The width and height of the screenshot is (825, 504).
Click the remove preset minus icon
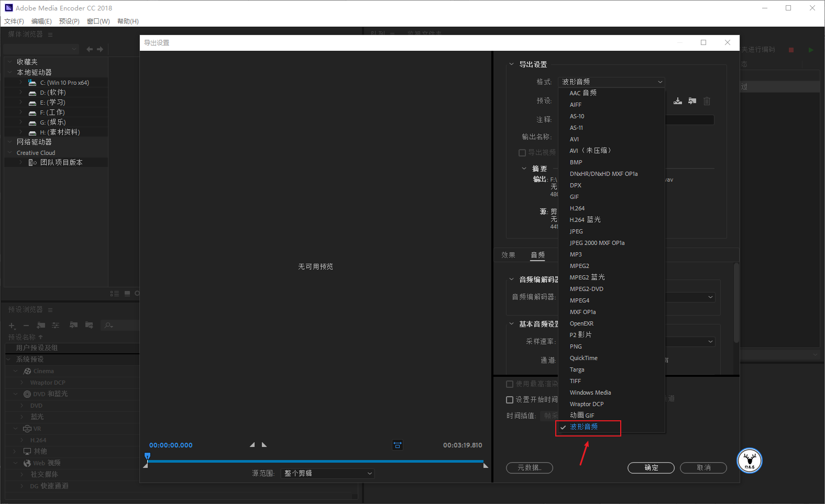pyautogui.click(x=26, y=326)
